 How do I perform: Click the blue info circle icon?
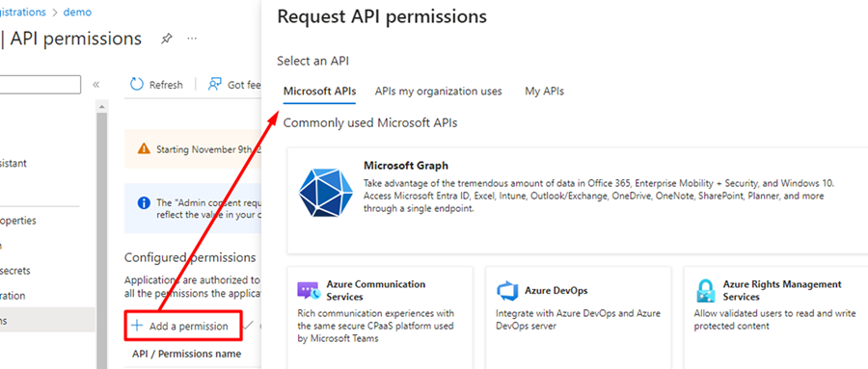click(144, 202)
